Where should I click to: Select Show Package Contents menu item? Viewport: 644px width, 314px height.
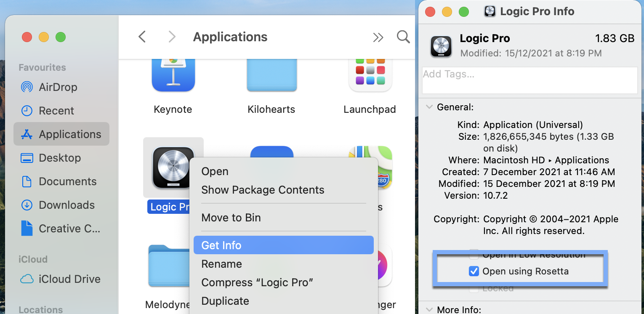[263, 190]
